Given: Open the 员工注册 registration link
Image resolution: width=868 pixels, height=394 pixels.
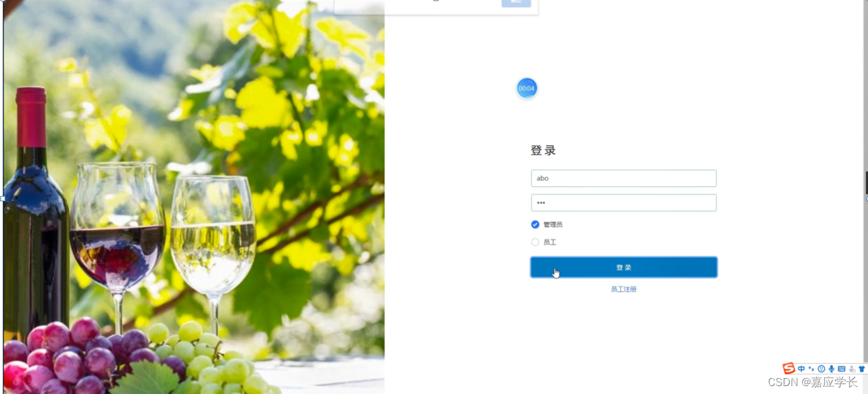Looking at the screenshot, I should click(624, 289).
